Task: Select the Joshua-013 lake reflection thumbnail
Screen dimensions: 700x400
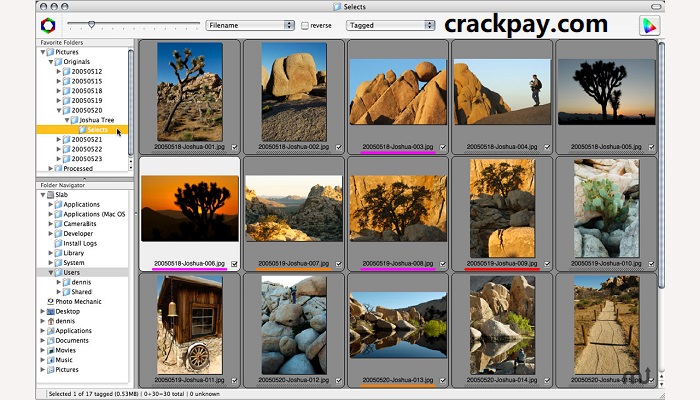Action: [398, 325]
